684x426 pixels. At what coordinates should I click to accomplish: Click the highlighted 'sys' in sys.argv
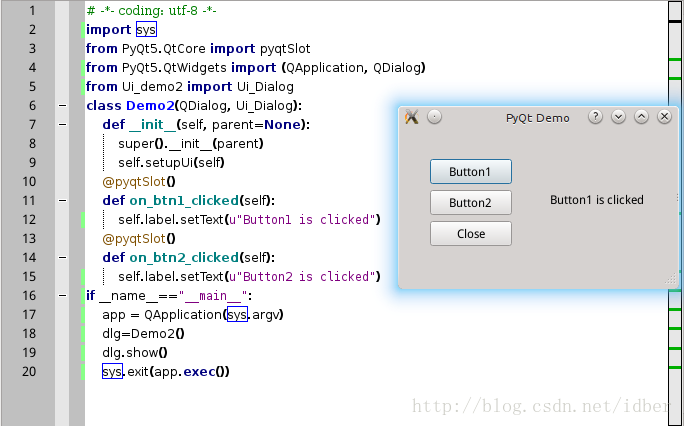[x=237, y=314]
